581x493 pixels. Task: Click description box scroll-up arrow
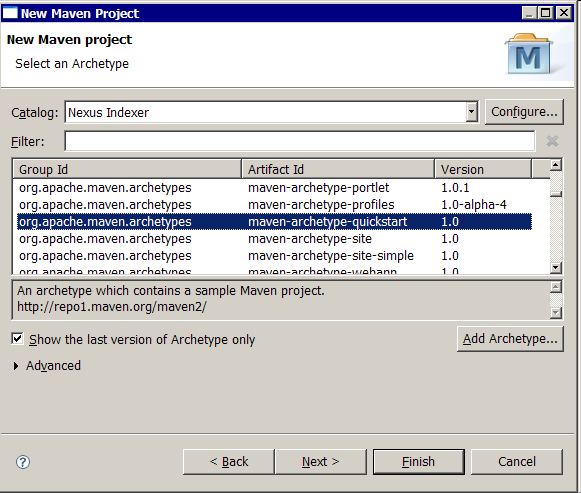tap(556, 287)
